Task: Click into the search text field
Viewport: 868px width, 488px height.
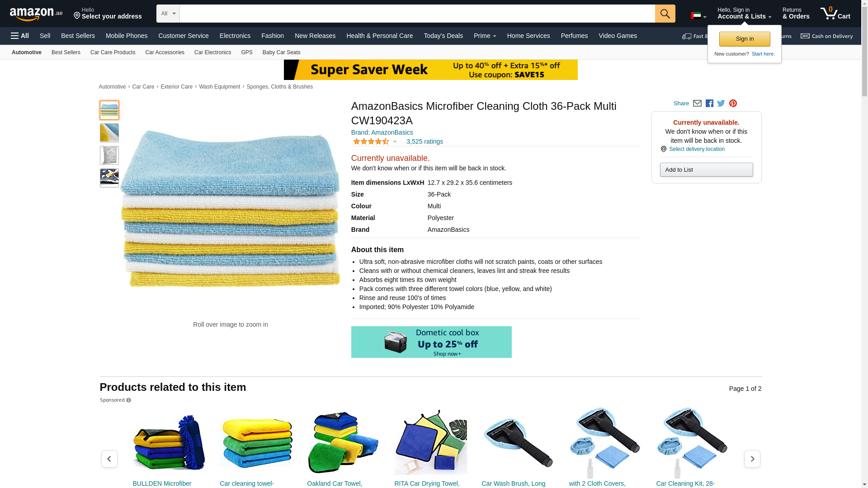Action: (x=417, y=14)
